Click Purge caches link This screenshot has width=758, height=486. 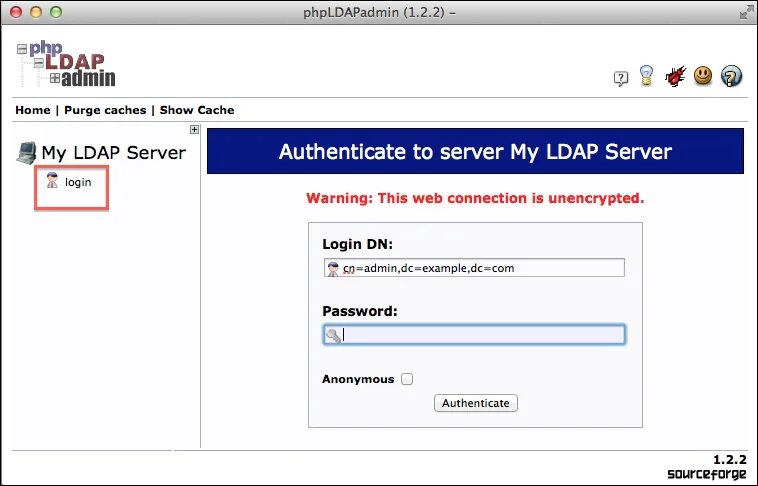pos(105,110)
